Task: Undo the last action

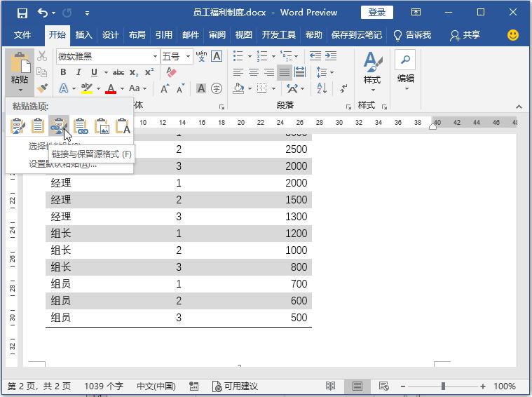Action: coord(43,13)
